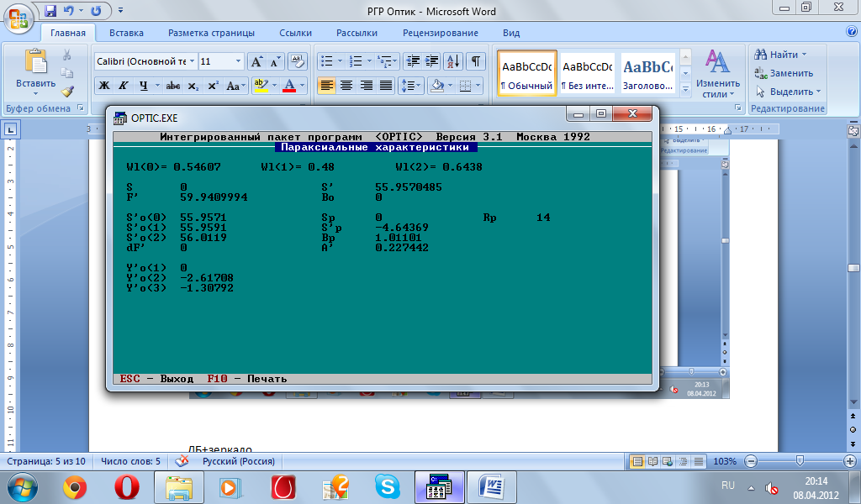This screenshot has height=504, width=861.
Task: Click the Office button orb
Action: 18,18
